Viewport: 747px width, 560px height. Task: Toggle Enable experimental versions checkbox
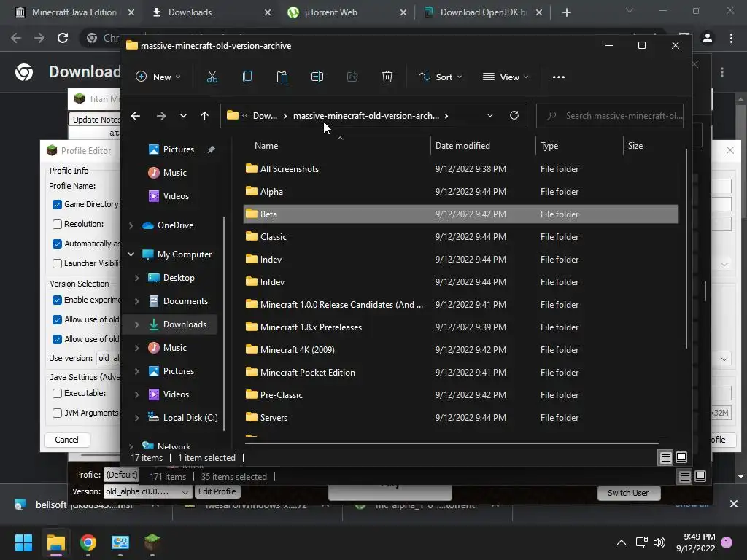coord(57,300)
